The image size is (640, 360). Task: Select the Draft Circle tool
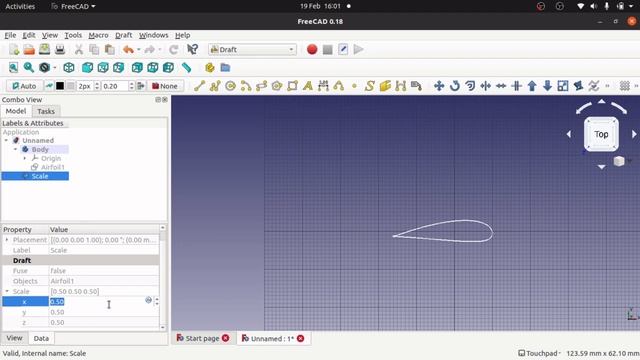[x=230, y=86]
